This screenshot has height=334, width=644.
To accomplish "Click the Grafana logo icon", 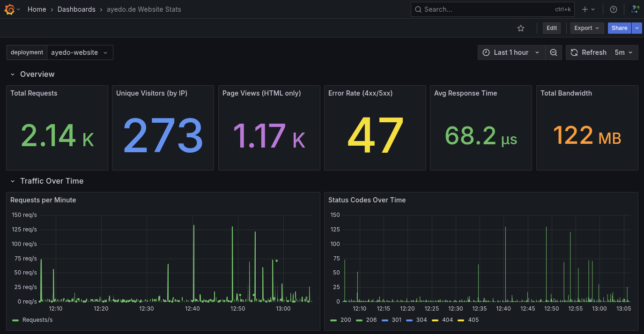I will coord(8,9).
